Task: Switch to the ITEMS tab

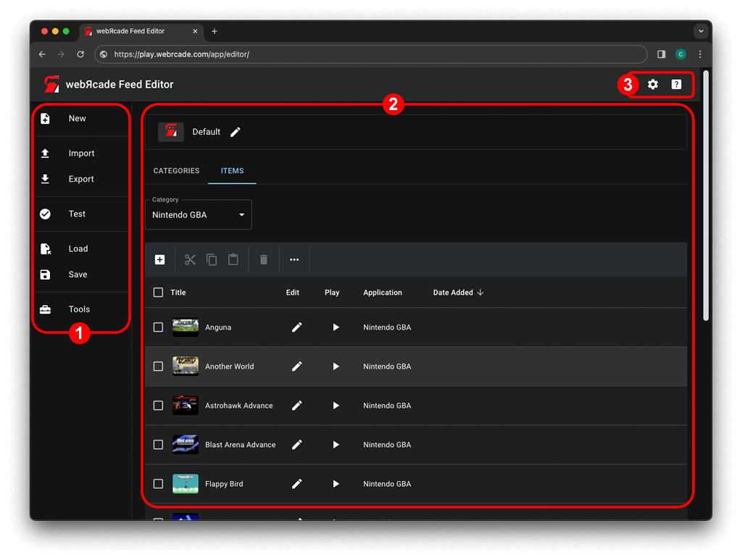Action: pos(233,171)
